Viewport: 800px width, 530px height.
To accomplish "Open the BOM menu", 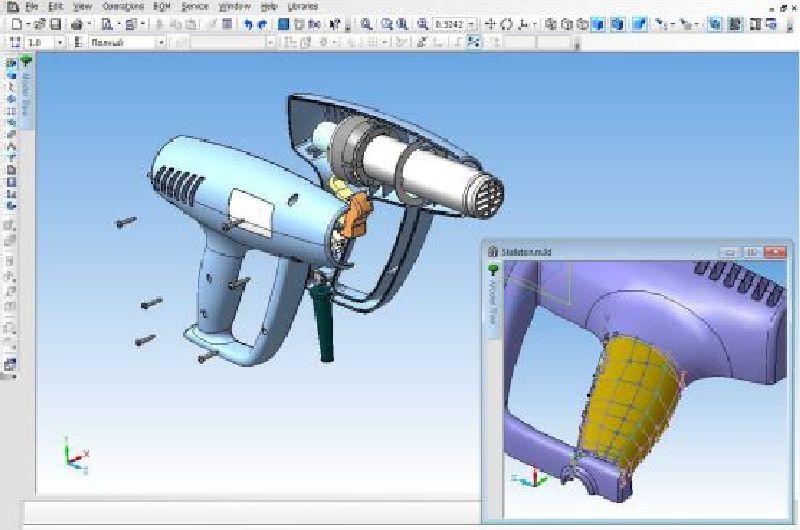I will (162, 7).
